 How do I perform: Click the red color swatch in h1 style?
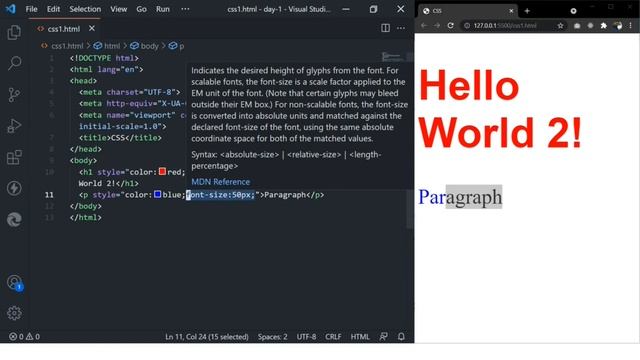point(162,171)
